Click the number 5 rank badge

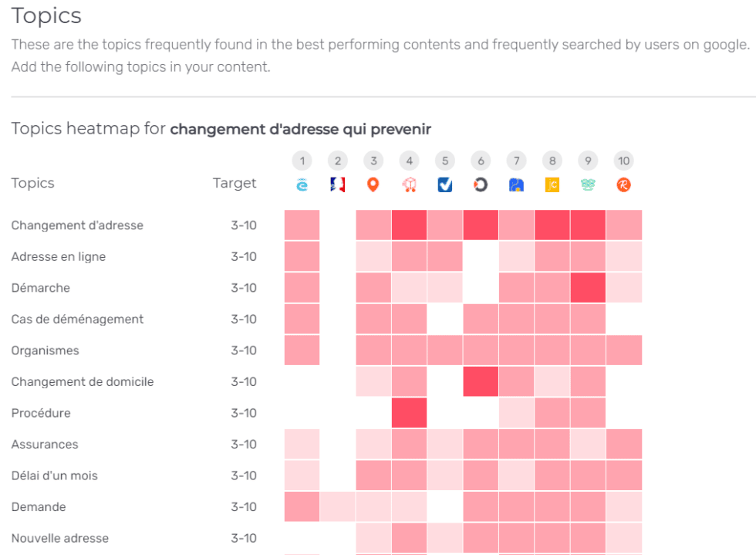444,161
